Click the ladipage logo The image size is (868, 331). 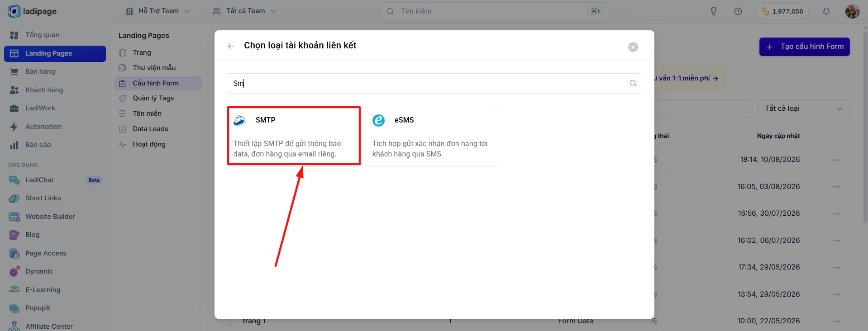point(33,11)
